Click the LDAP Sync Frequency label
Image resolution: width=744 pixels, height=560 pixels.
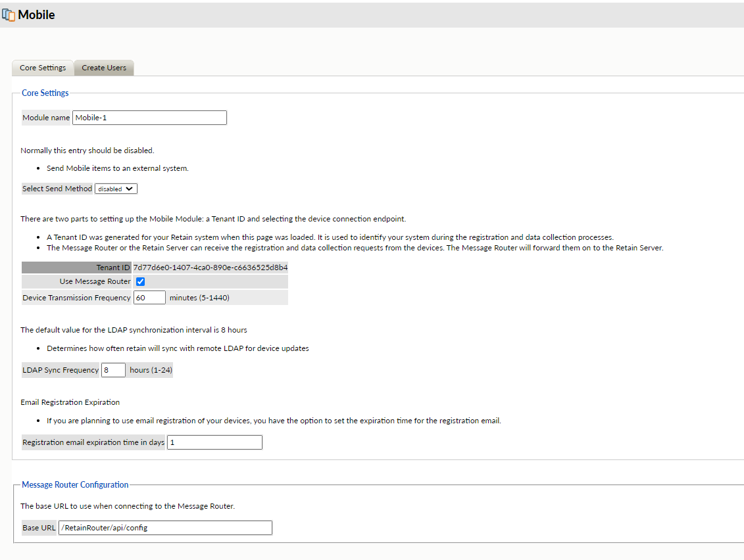pos(61,370)
